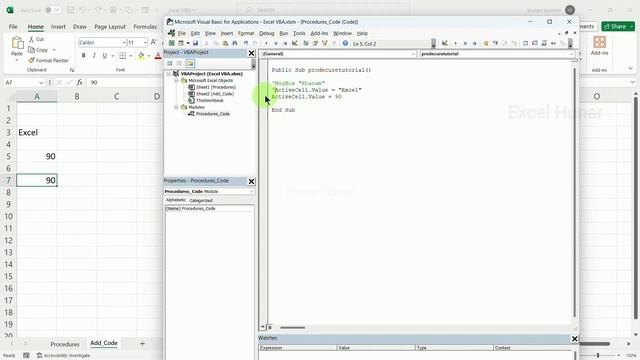Toggle Underline formatting in Excel ribbon
Image resolution: width=640 pixels, height=360 pixels.
104,56
